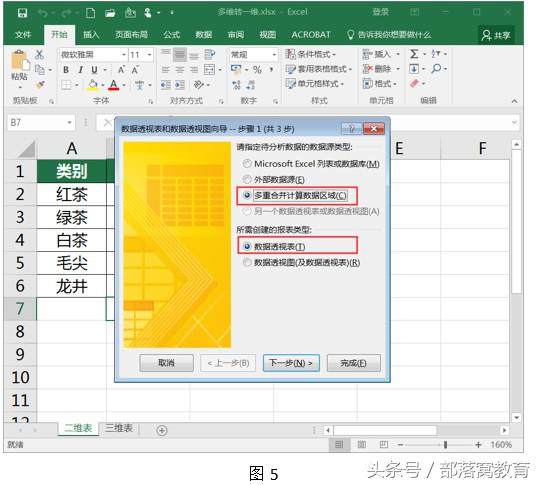Open the font size 11 dropdown
Viewport: 541px width, 485px height.
[149, 55]
